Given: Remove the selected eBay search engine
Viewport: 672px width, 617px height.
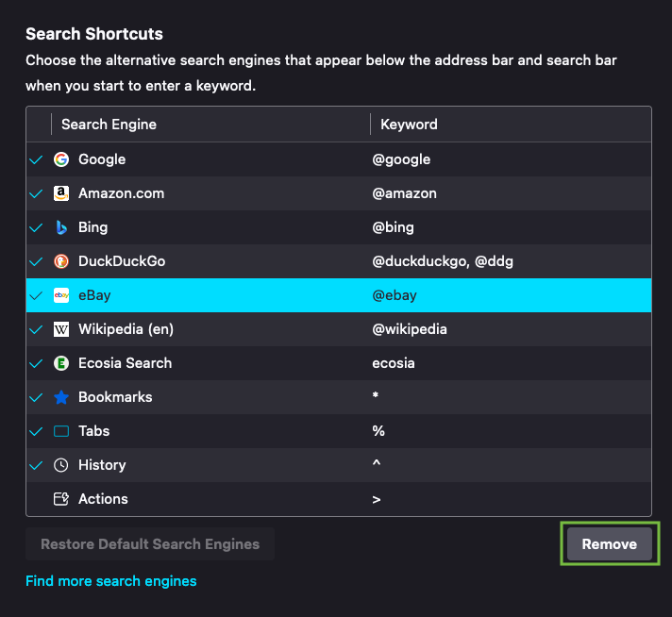Looking at the screenshot, I should point(609,544).
